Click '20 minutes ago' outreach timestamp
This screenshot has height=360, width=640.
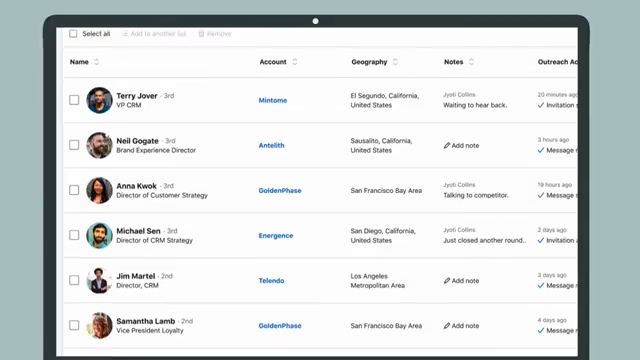(x=557, y=95)
